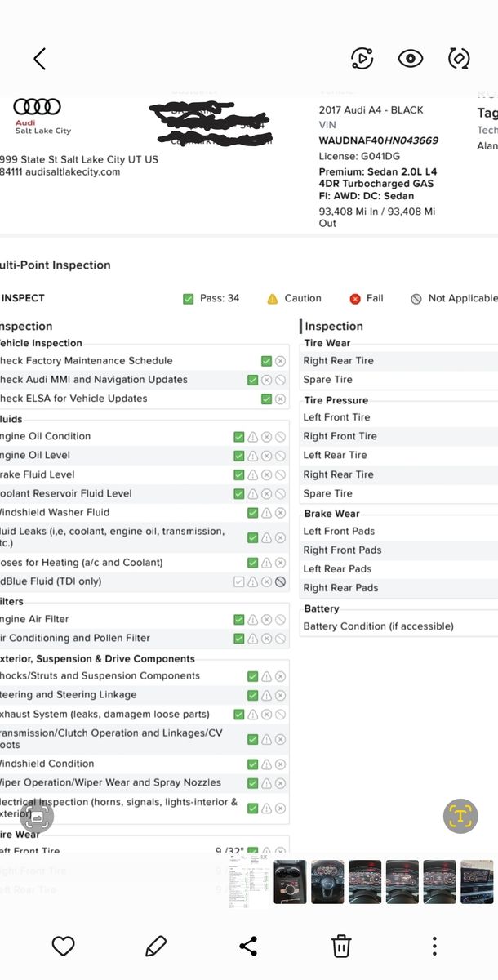Viewport: 498px width, 980px height.
Task: Open the remaster picture icon
Action: (x=362, y=58)
